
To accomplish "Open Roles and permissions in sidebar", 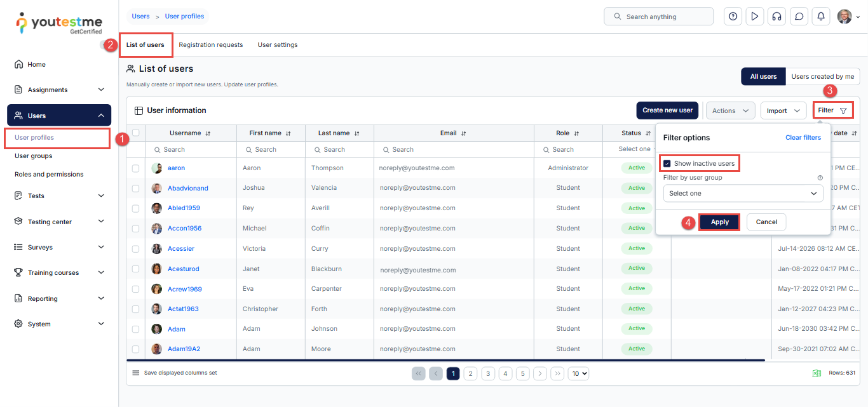I will [49, 175].
